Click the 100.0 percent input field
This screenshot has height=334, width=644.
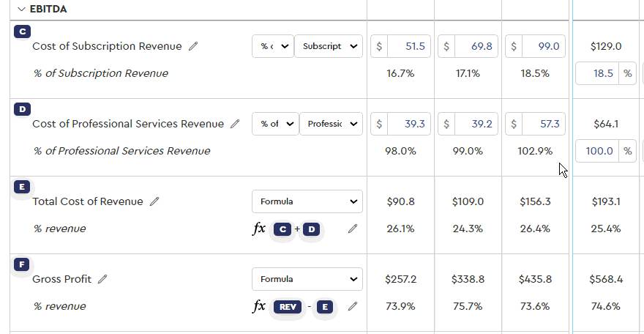coord(598,151)
